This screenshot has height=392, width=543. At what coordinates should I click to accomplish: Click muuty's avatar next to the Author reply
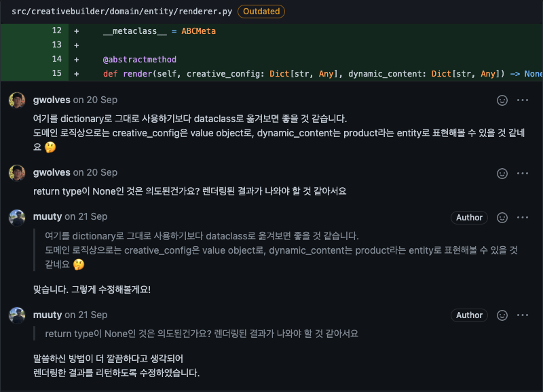[x=16, y=217]
